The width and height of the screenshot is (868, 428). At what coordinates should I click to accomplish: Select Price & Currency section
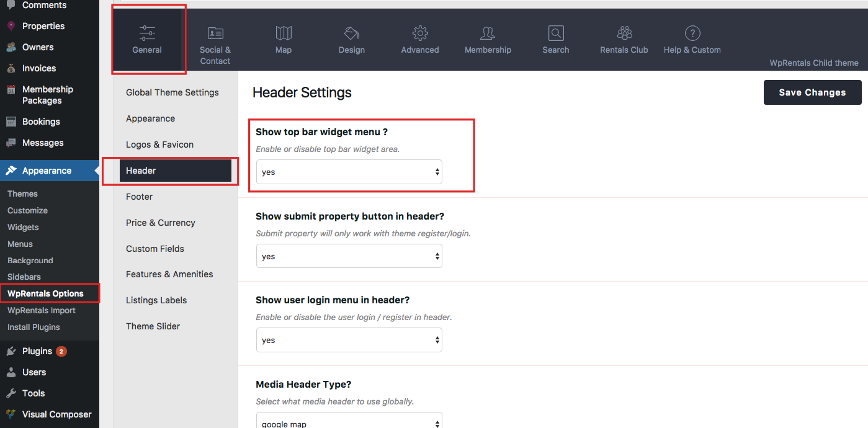tap(161, 223)
